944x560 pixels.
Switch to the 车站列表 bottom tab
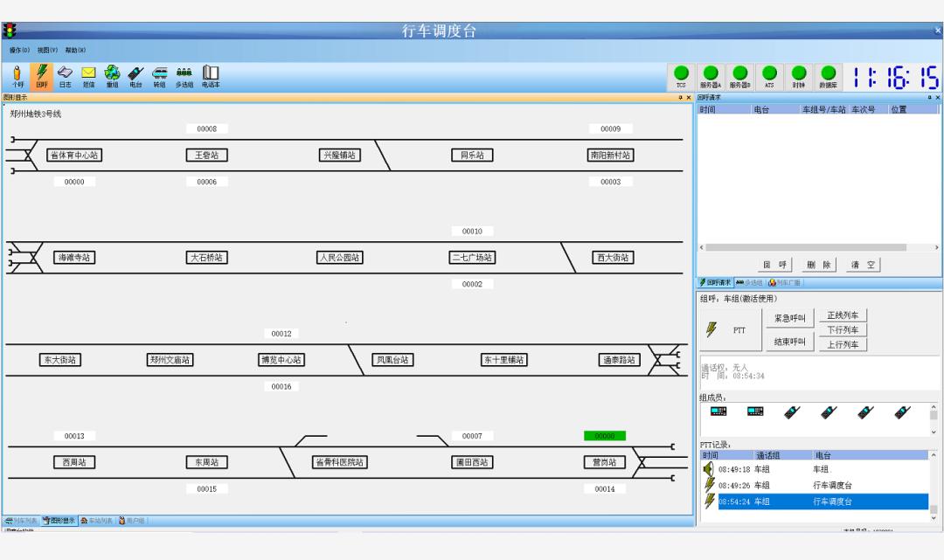click(97, 520)
